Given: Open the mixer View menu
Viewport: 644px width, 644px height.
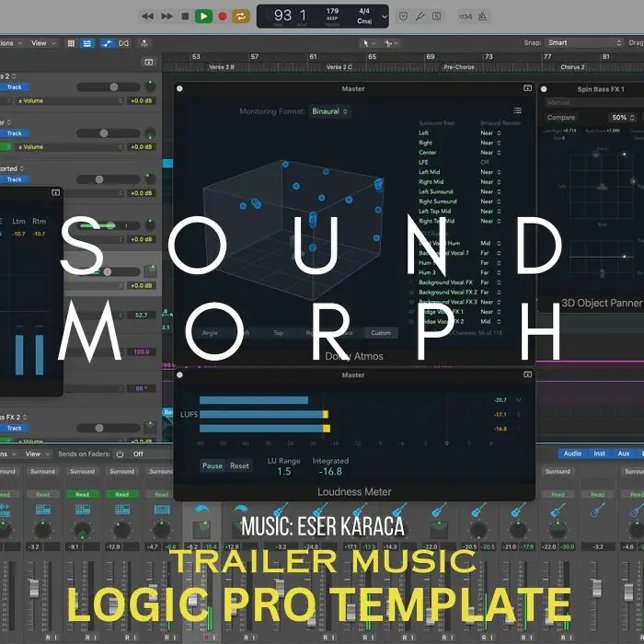Looking at the screenshot, I should [x=36, y=454].
